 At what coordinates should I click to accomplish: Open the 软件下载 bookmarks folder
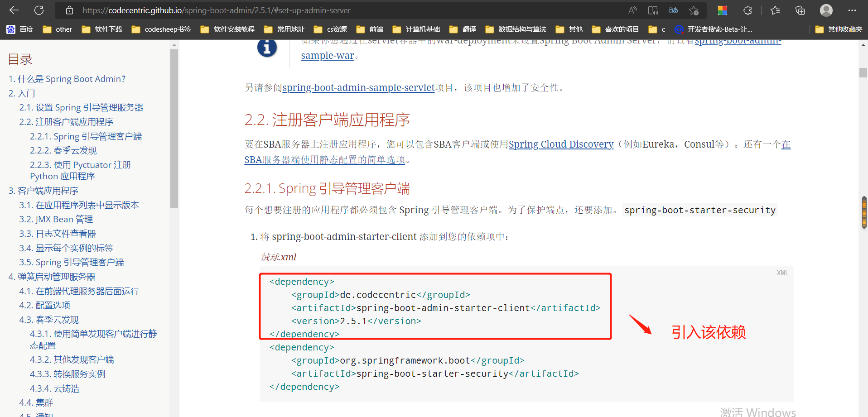pos(102,29)
